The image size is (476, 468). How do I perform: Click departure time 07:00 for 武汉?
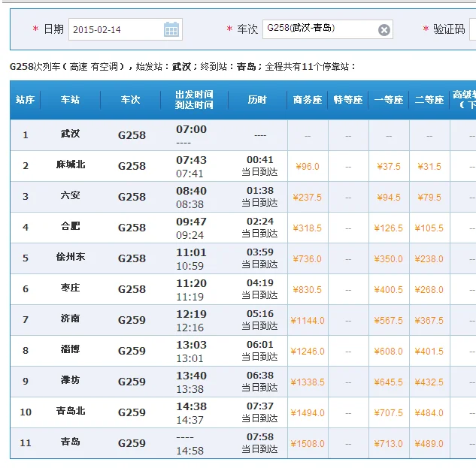pos(191,129)
